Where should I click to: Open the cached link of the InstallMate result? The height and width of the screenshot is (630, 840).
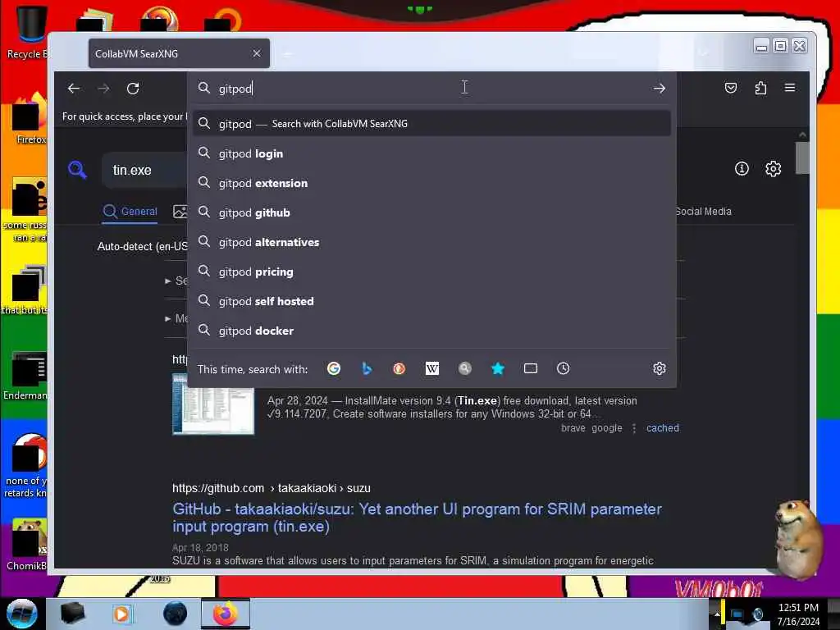663,428
